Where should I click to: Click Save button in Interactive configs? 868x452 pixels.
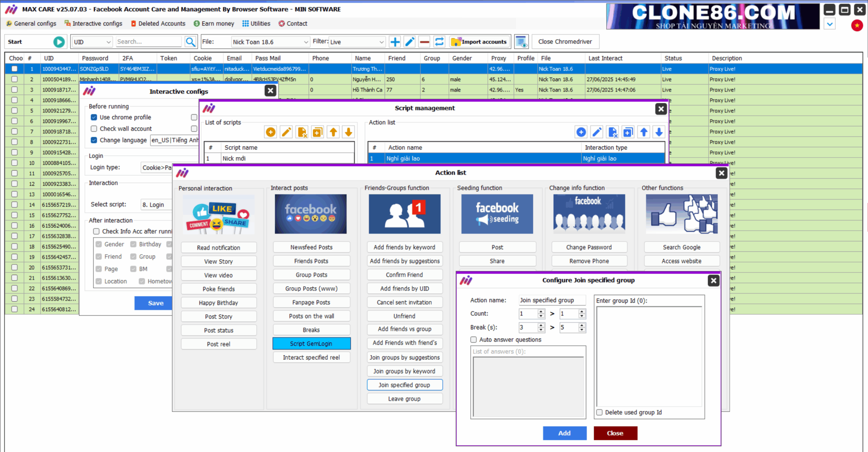154,303
